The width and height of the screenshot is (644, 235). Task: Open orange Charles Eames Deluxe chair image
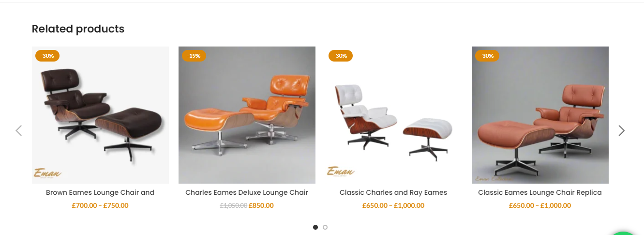pyautogui.click(x=247, y=115)
